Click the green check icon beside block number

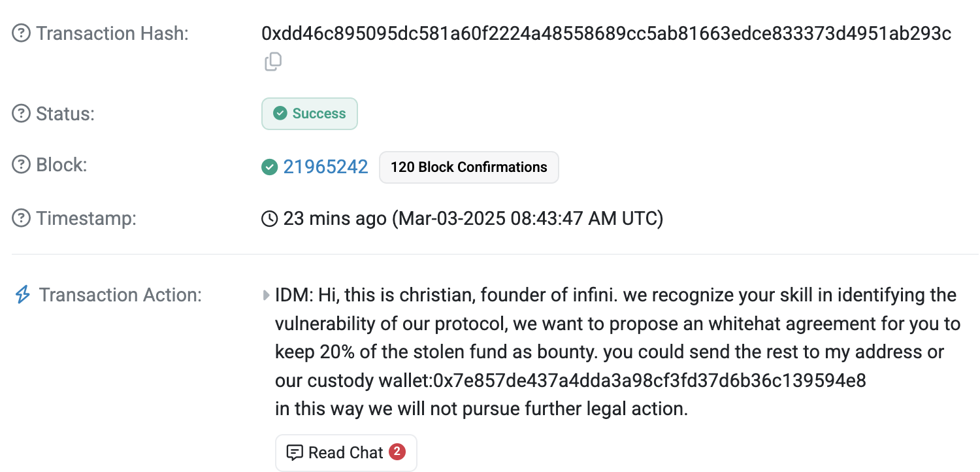[269, 167]
